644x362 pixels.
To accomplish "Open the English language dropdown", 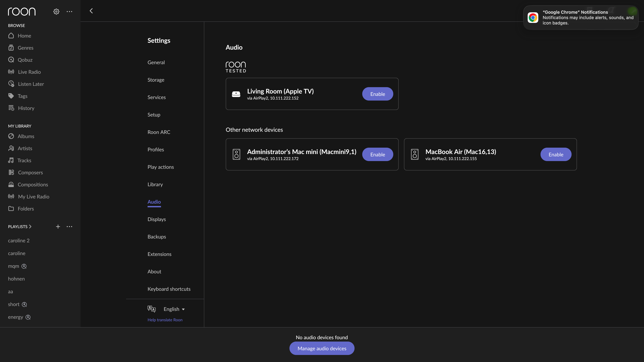I will point(174,309).
